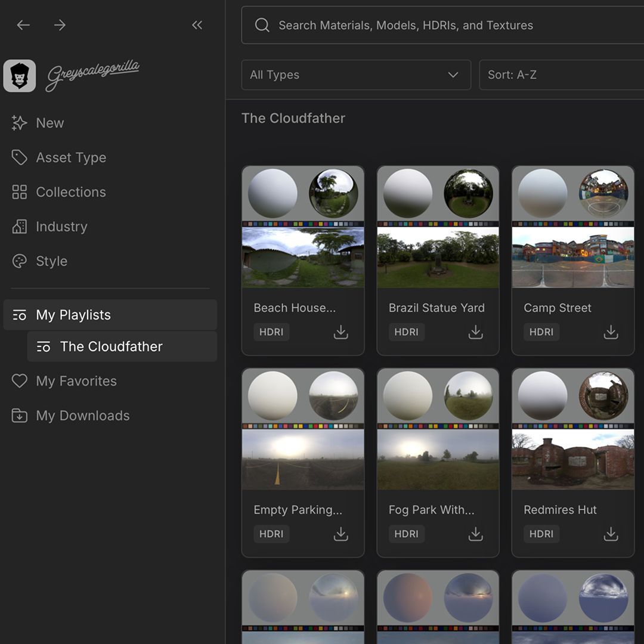
Task: Click the Beach House... title text
Action: point(295,308)
